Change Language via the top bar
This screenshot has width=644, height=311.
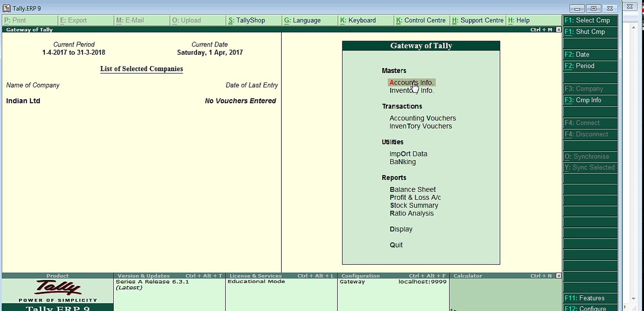(x=310, y=20)
